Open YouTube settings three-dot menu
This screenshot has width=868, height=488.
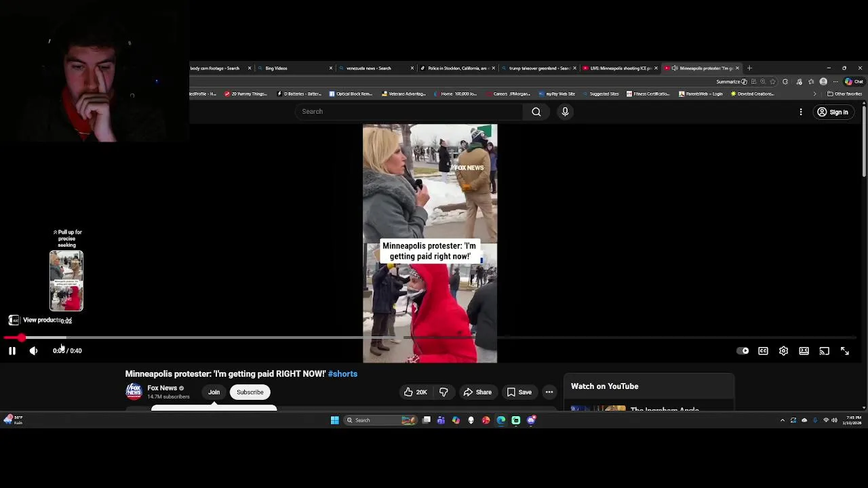coord(801,112)
